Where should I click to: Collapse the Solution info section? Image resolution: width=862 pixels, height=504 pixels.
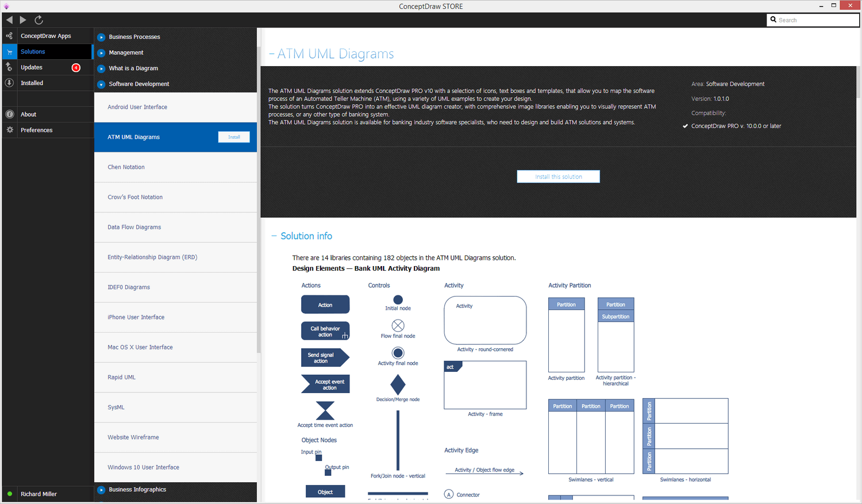(274, 236)
